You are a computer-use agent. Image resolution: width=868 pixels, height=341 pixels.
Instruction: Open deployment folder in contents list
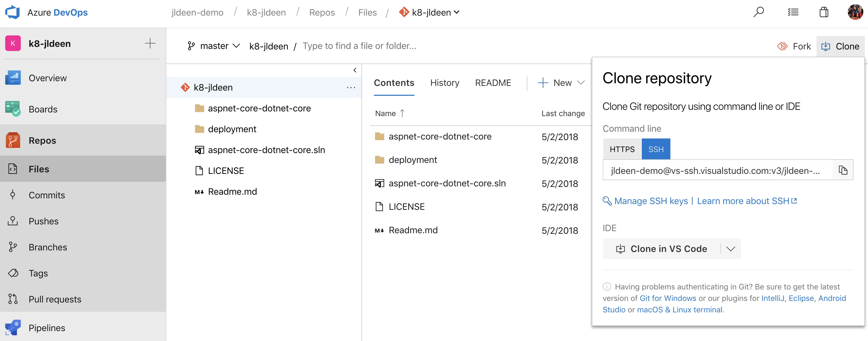pyautogui.click(x=412, y=160)
